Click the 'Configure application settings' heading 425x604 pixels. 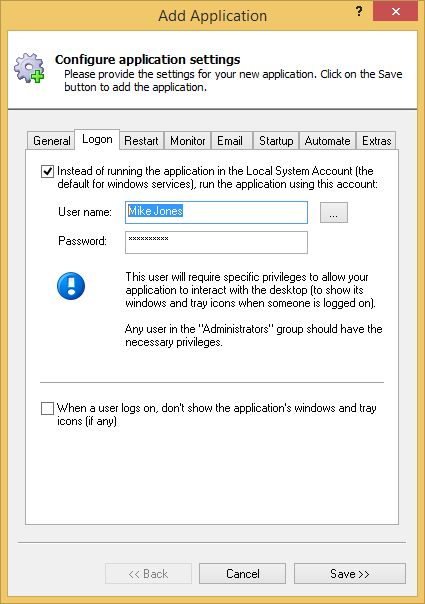click(148, 60)
